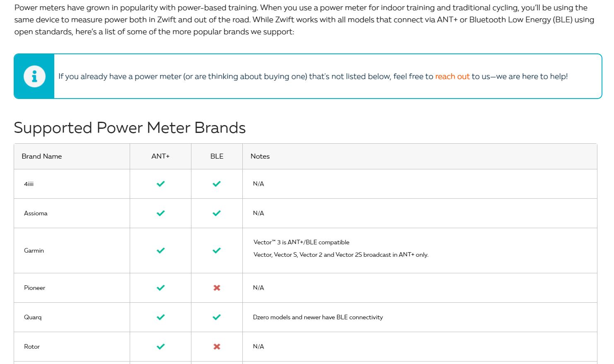
Task: Click the 'ANT+' column header
Action: point(161,156)
